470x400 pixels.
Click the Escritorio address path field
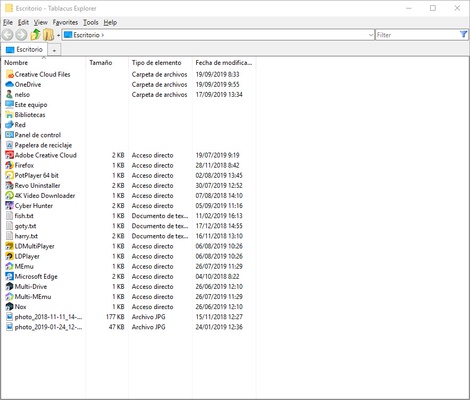tap(218, 35)
